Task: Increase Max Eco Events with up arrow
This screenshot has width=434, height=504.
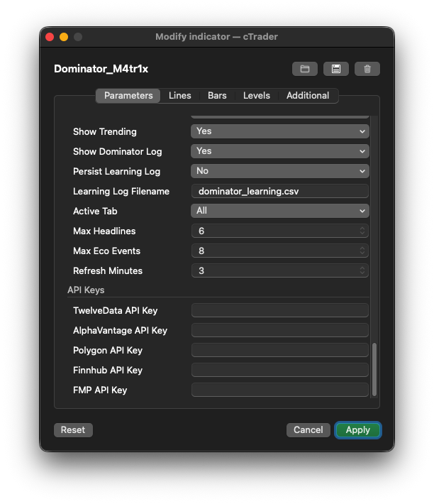Action: click(362, 248)
